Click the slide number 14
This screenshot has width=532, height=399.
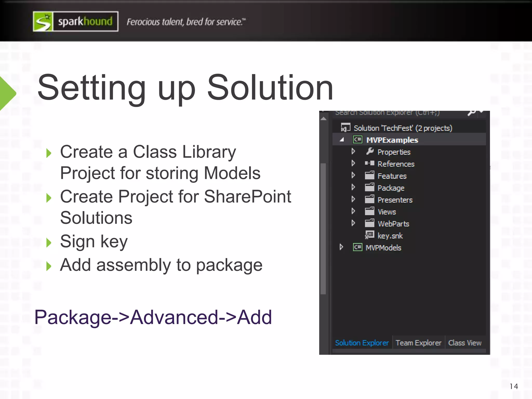coord(514,386)
